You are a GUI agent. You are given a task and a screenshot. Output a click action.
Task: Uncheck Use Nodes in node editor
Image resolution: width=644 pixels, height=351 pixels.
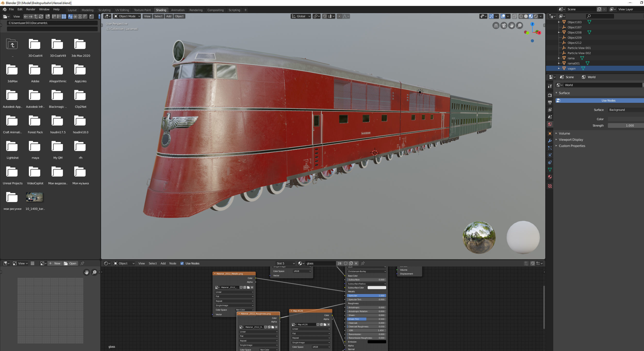click(x=182, y=263)
